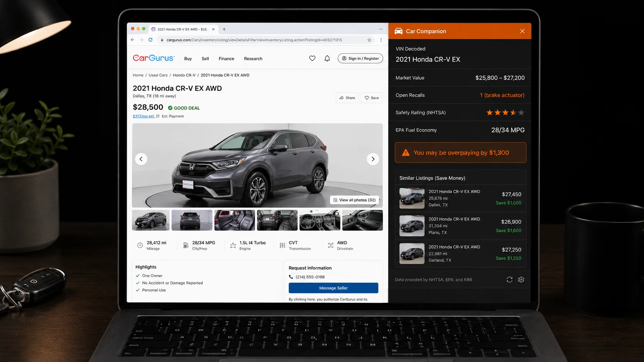
Task: Click the mileage gauge icon
Action: pyautogui.click(x=140, y=245)
